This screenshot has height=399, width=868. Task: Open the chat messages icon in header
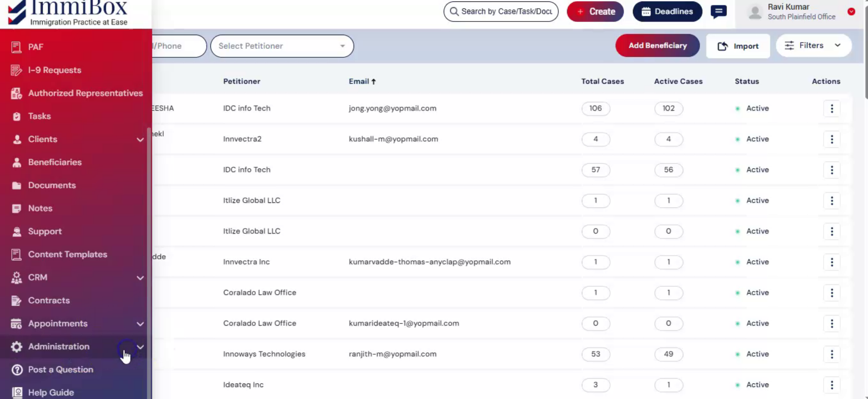click(719, 12)
